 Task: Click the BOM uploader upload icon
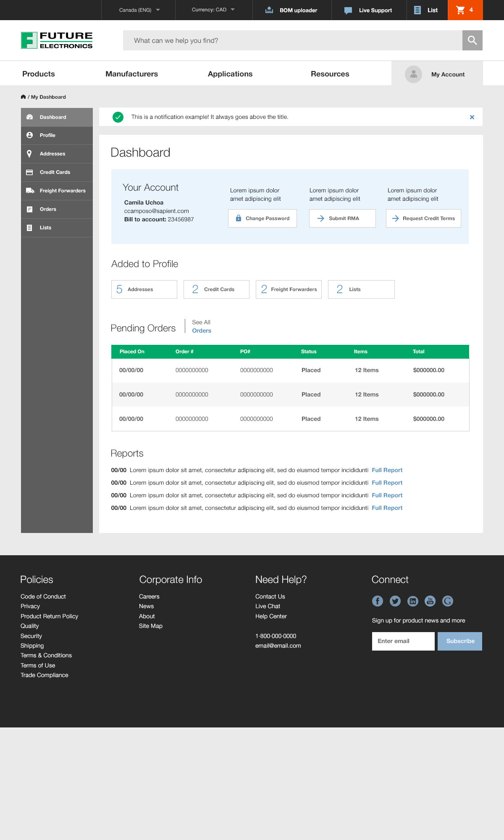tap(269, 10)
